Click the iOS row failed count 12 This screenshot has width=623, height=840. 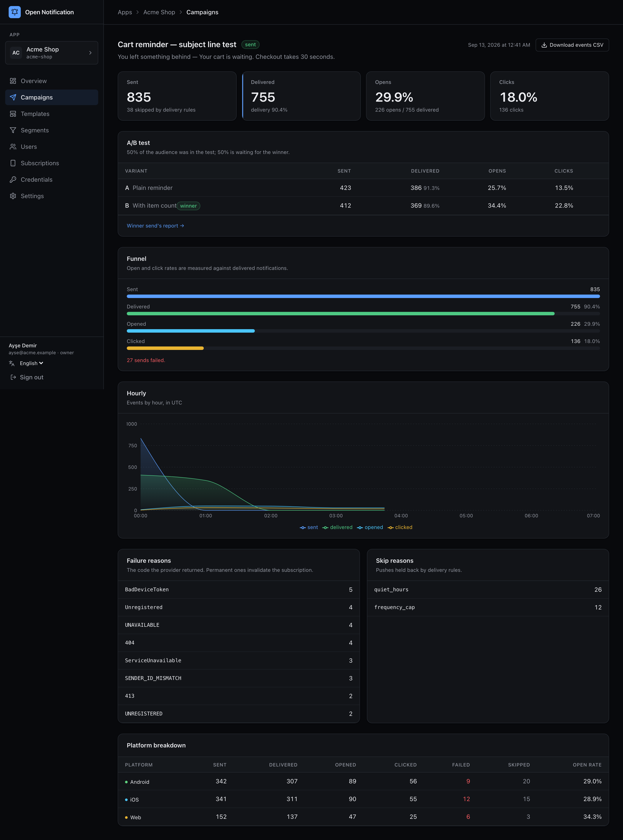point(467,799)
